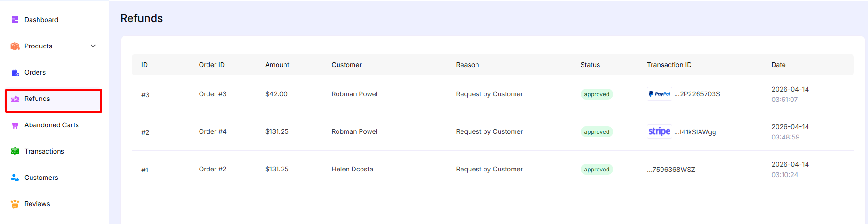
Task: Click customer name Helen Dcosta
Action: [352, 169]
